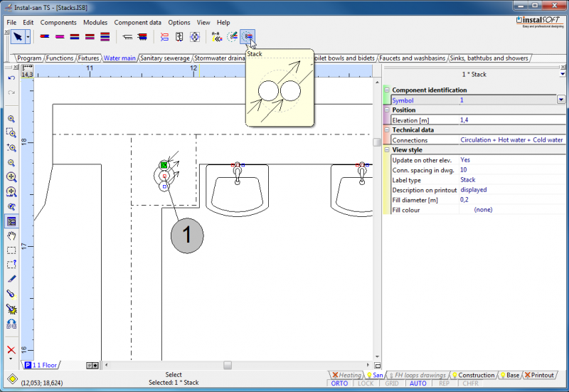Toggle the data table panel icon
The height and width of the screenshot is (392, 569).
[x=11, y=221]
